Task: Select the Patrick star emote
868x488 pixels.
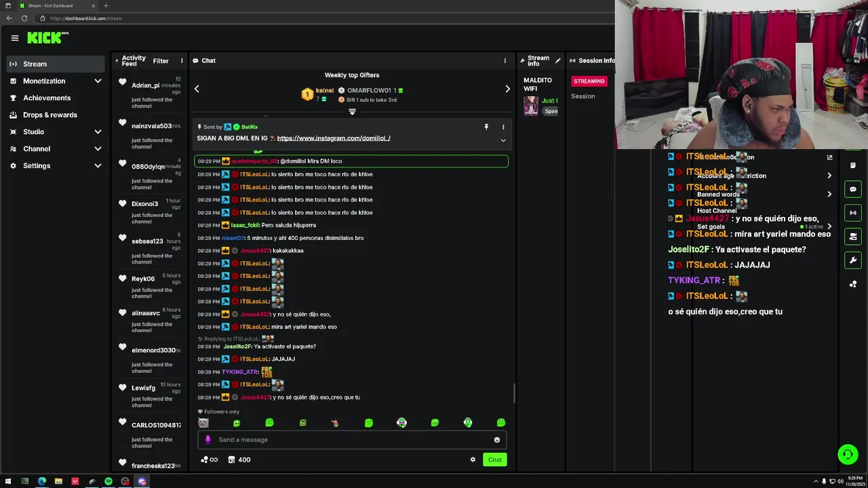Action: click(335, 423)
